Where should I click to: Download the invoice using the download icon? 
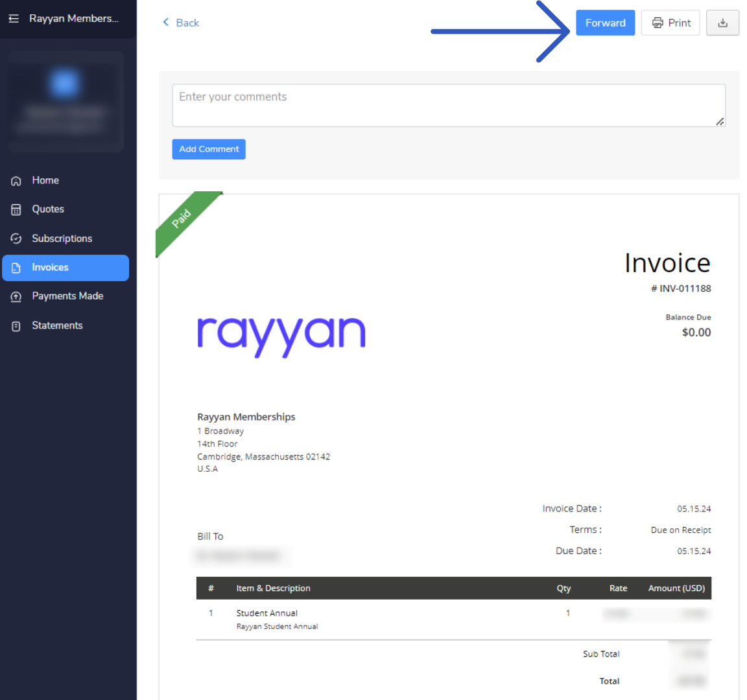[722, 22]
